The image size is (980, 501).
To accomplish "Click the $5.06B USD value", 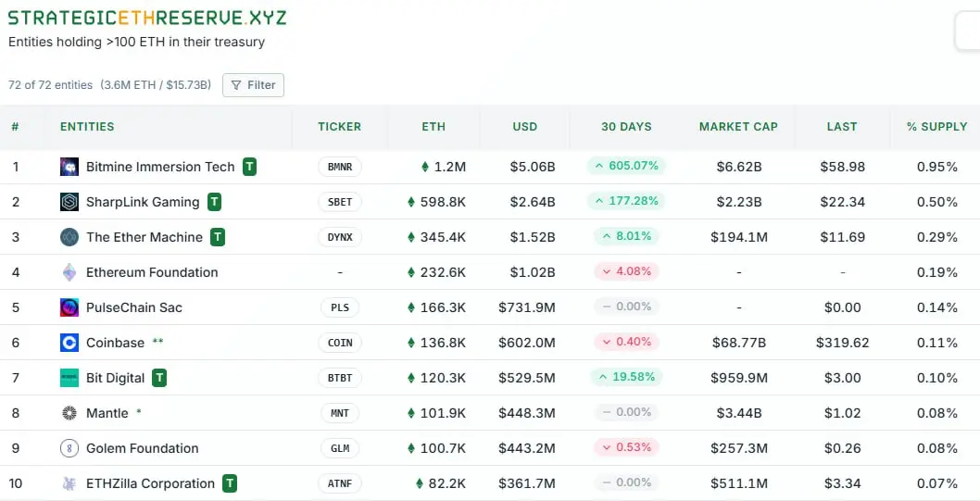I will (x=533, y=167).
